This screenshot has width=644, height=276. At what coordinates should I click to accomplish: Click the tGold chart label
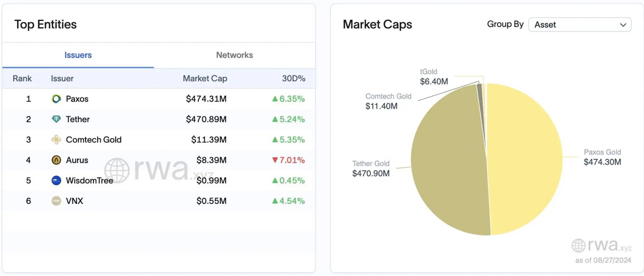pos(428,72)
